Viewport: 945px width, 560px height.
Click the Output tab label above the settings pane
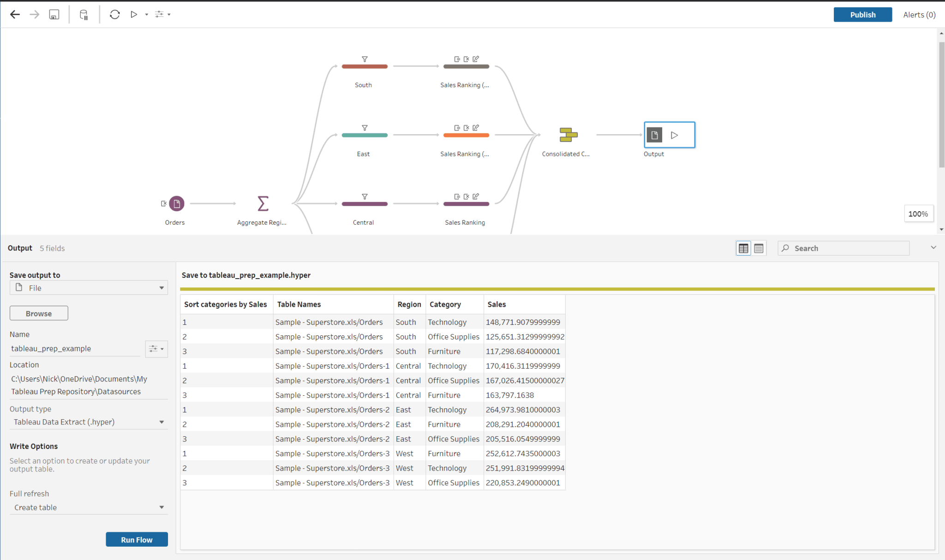click(20, 248)
